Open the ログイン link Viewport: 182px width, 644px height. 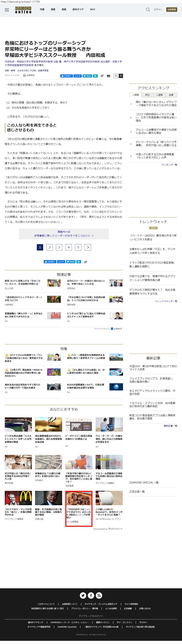(158, 10)
